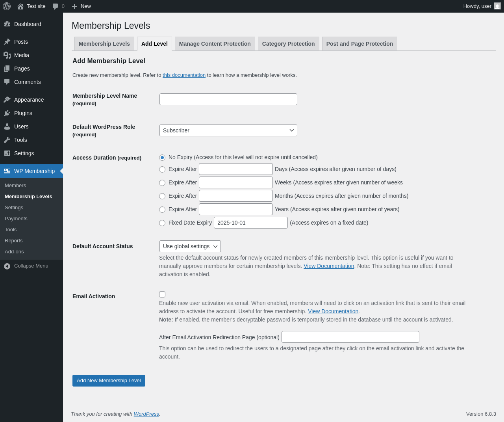Focus the Membership Level Name field
The width and height of the screenshot is (504, 422).
pos(228,99)
